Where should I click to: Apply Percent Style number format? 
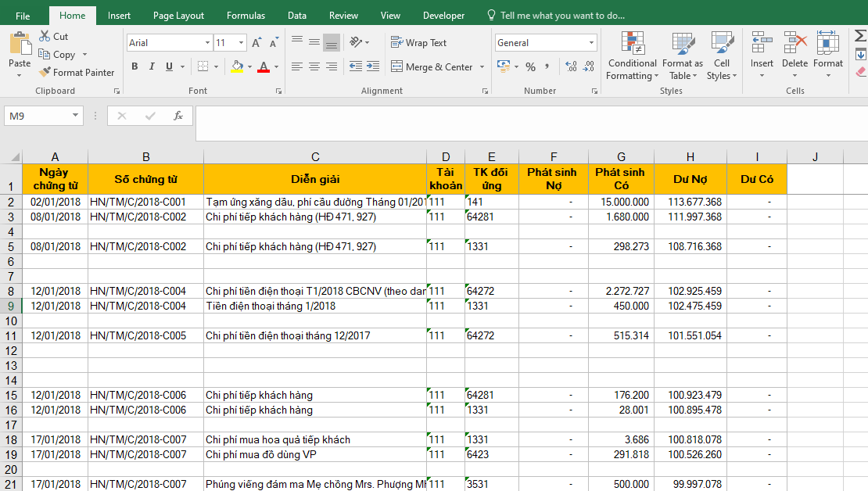pos(531,67)
